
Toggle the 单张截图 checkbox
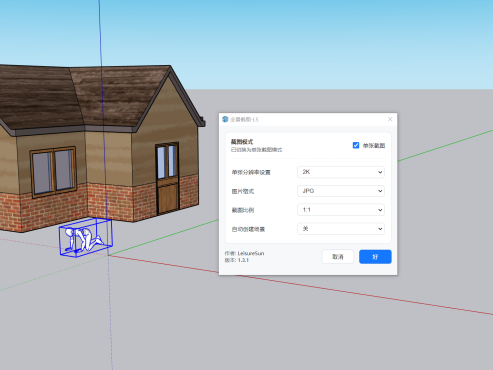(x=356, y=145)
